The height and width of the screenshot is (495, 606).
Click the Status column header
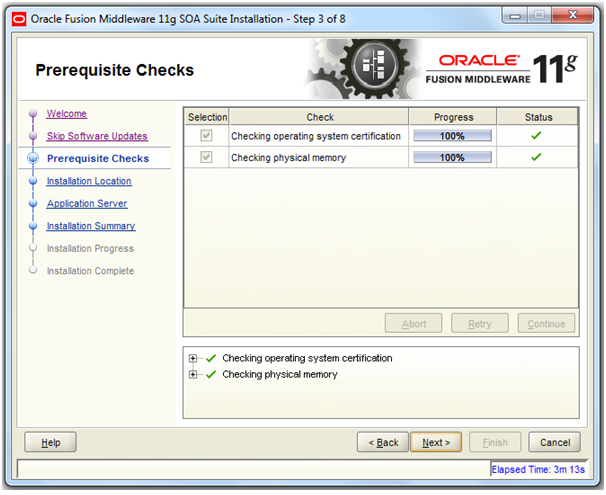[538, 117]
